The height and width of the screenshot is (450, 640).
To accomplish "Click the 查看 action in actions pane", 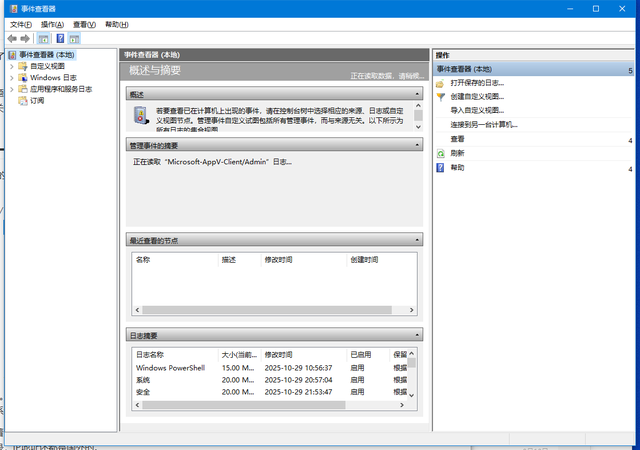I will point(458,139).
